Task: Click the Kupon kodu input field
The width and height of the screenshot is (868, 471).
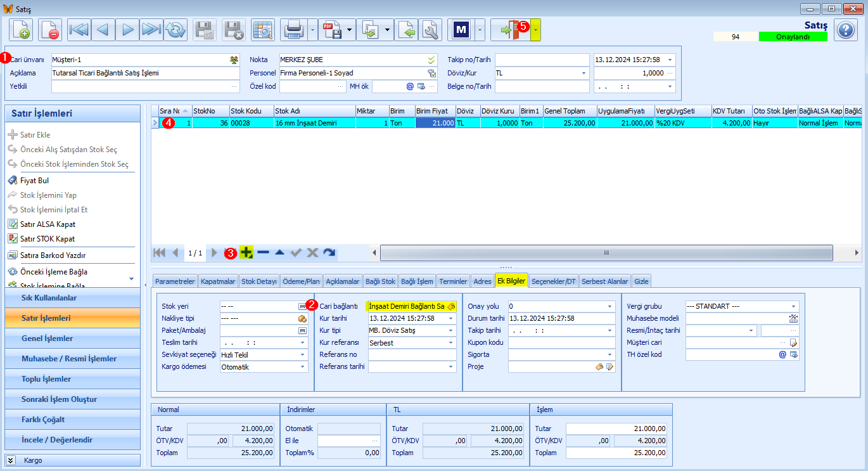Action: pyautogui.click(x=562, y=342)
